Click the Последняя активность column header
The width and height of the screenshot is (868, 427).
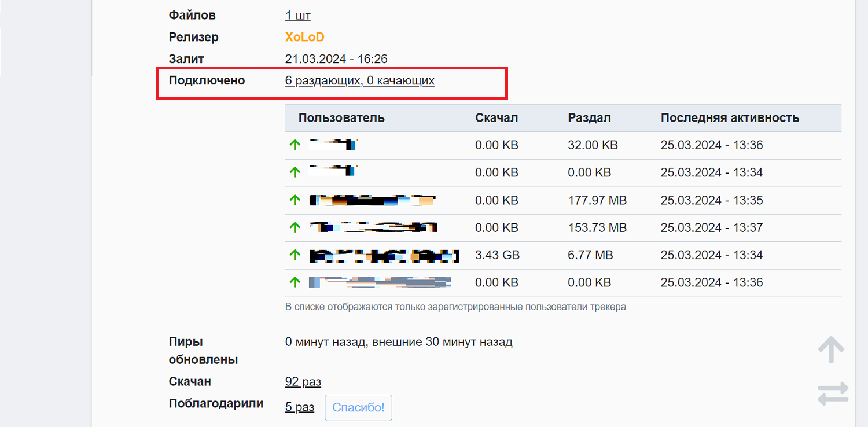pos(730,118)
